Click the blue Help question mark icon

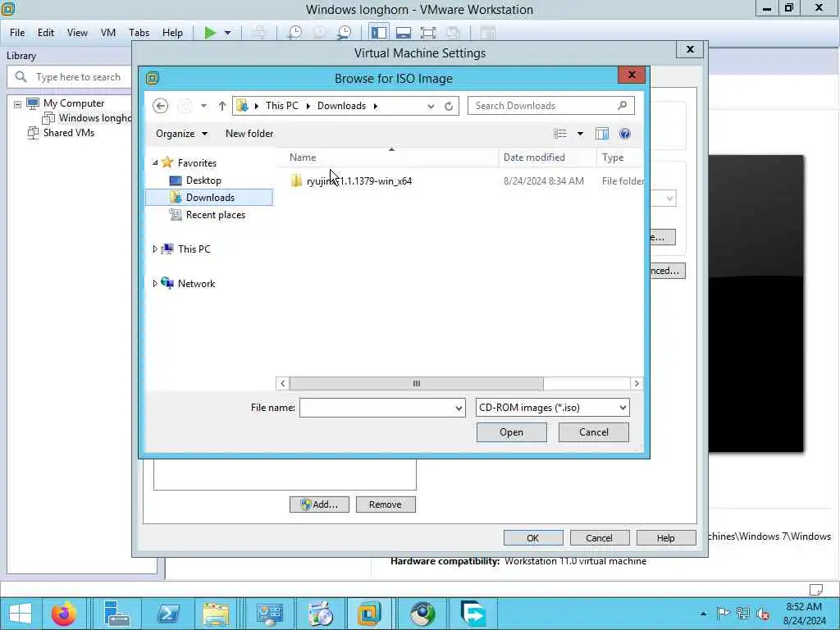pos(624,134)
